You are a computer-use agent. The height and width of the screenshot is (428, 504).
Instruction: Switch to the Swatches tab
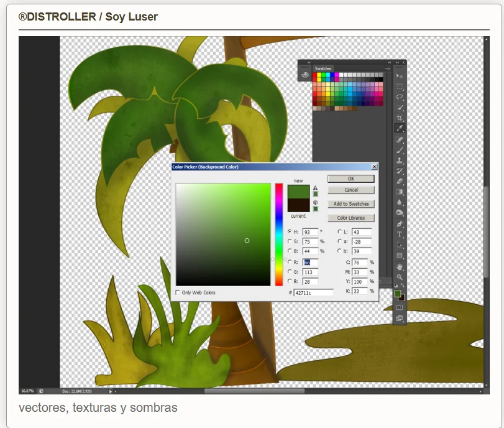coord(323,68)
